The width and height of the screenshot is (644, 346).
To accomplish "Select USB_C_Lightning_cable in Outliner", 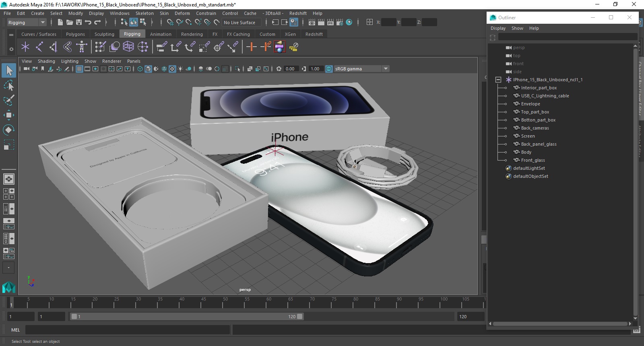I will 545,96.
